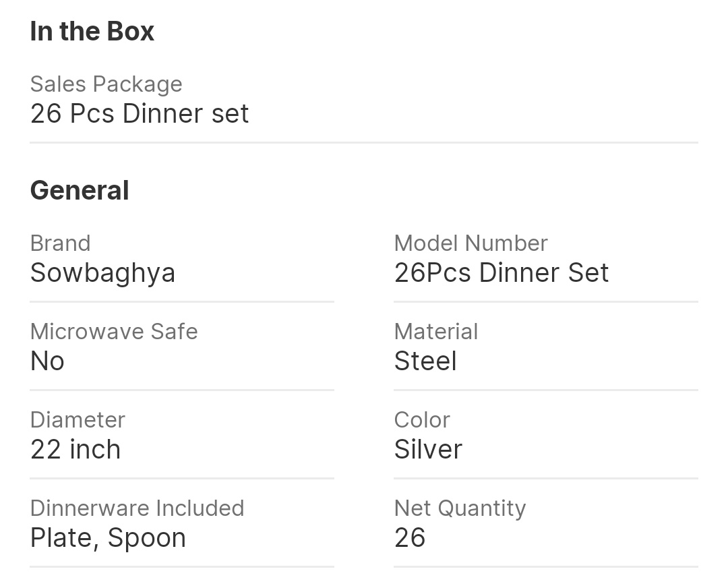Viewport: 728px width, 588px height.
Task: Click the Sales Package value text
Action: pyautogui.click(x=140, y=113)
